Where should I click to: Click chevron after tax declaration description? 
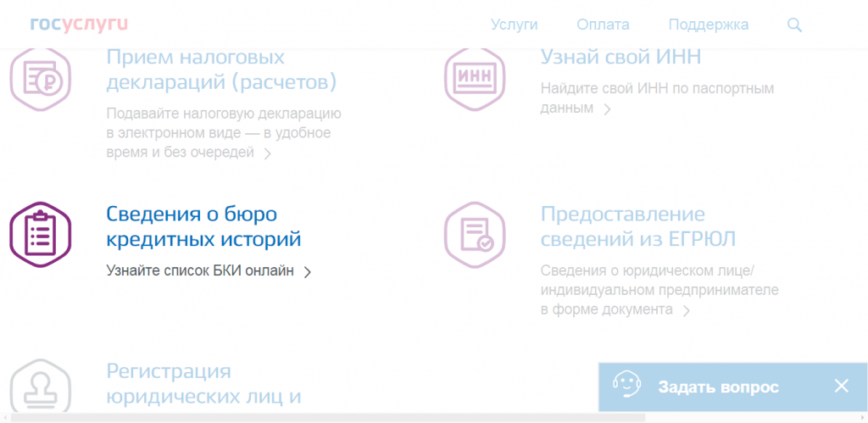pyautogui.click(x=267, y=153)
